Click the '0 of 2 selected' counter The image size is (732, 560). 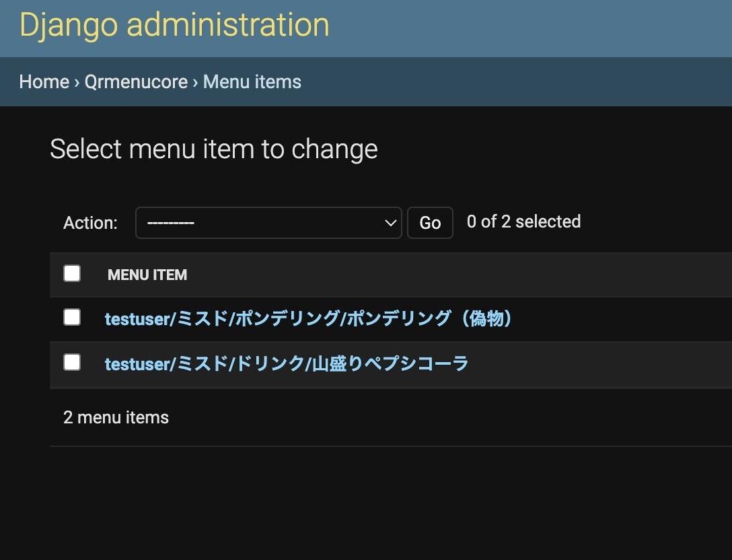point(523,221)
